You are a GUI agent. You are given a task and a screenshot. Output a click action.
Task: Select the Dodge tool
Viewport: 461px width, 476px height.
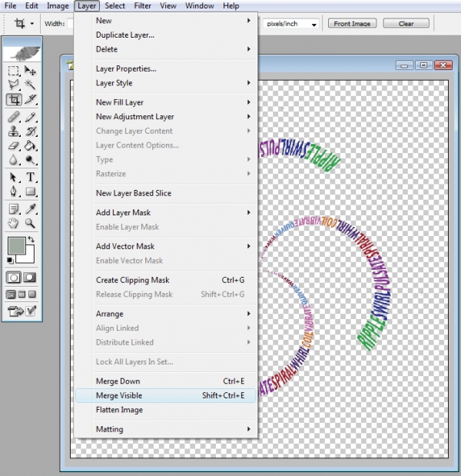tap(30, 160)
